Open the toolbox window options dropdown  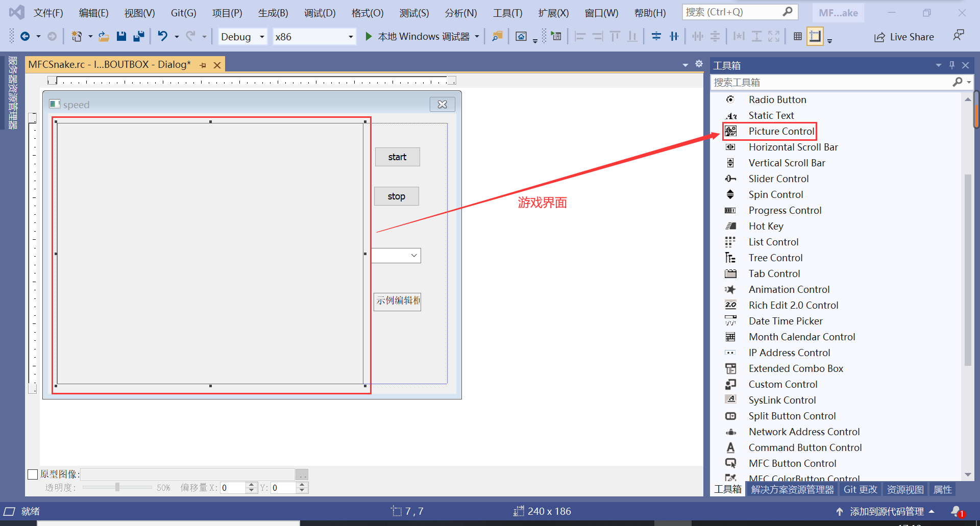938,65
